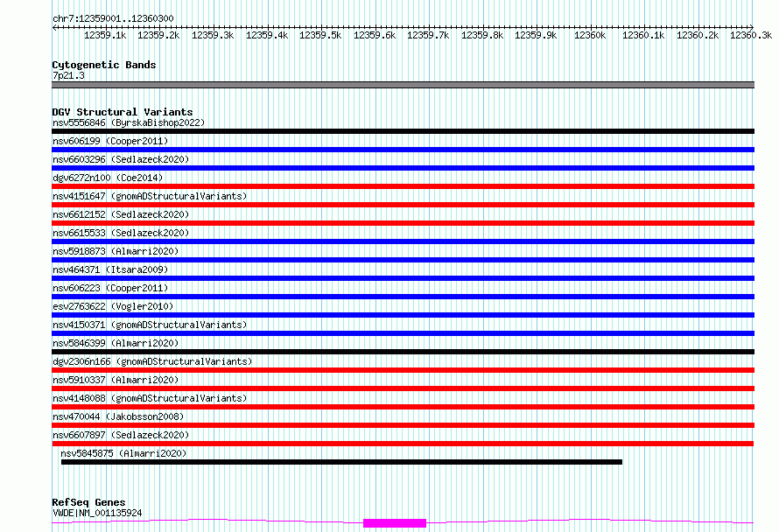Open nsv606199 (Cooper2011) variant label

(x=110, y=141)
